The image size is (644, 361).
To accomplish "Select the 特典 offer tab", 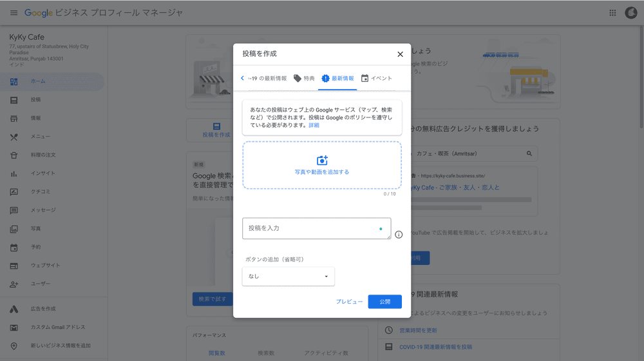I will click(x=304, y=78).
